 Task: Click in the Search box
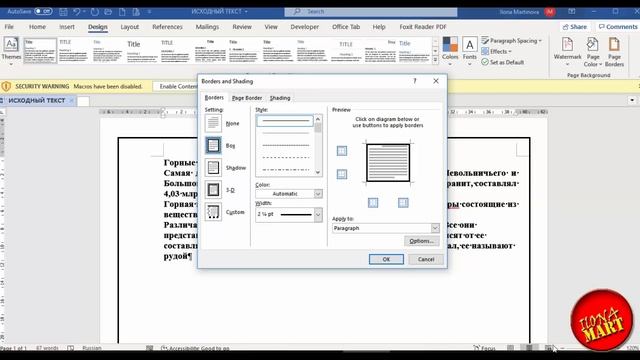pyautogui.click(x=371, y=12)
